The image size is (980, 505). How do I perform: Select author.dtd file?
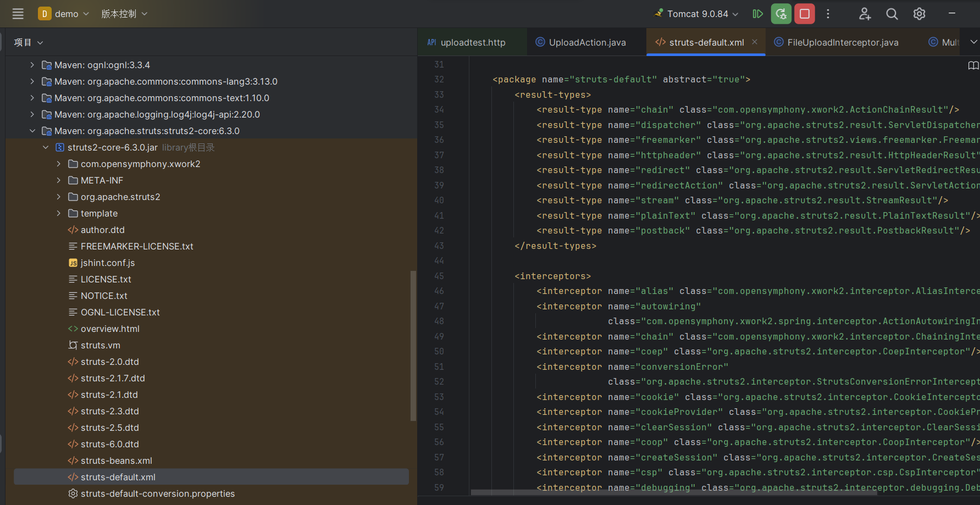point(103,230)
